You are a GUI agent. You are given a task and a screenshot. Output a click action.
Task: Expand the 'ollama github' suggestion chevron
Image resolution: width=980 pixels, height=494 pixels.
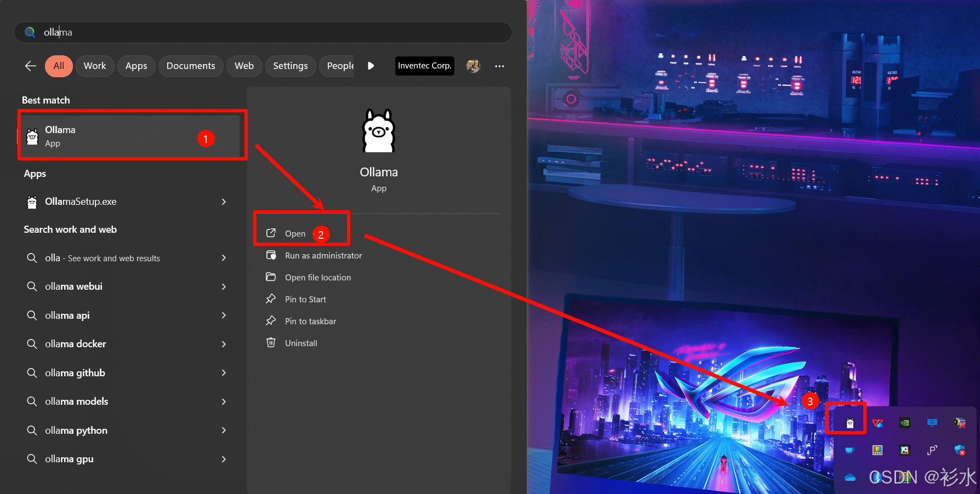coord(224,373)
